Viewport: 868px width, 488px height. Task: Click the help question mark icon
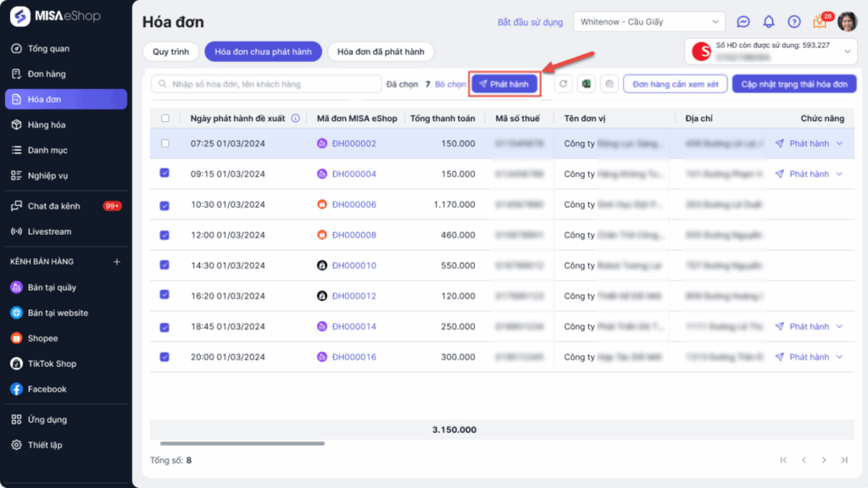pos(794,22)
